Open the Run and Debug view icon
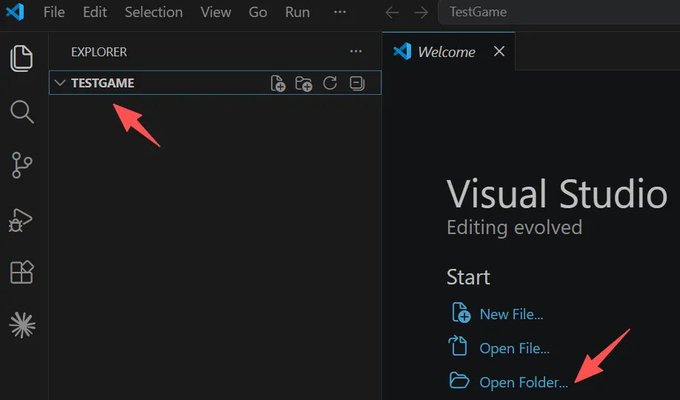 pos(20,220)
